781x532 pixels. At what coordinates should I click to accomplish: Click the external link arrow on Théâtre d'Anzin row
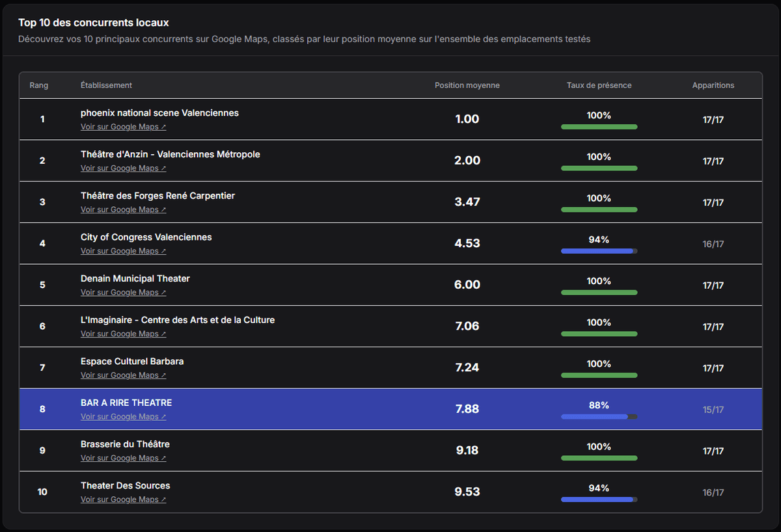click(163, 168)
